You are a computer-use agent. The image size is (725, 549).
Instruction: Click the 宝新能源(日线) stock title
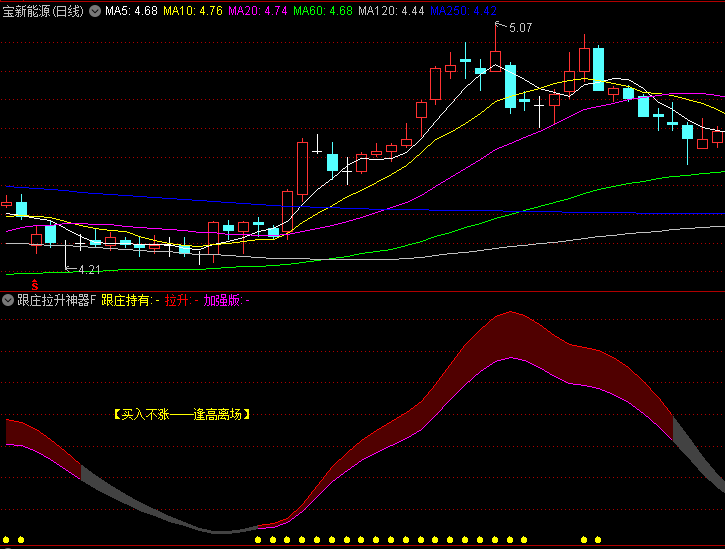(44, 11)
